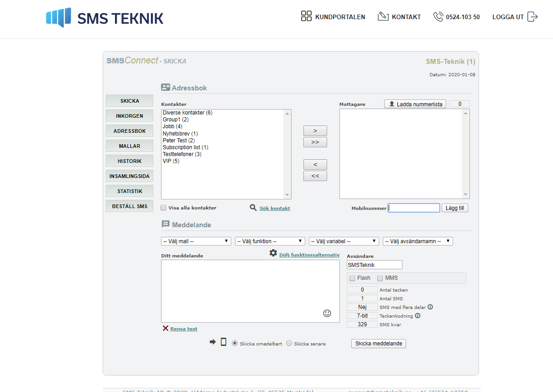This screenshot has height=392, width=553.
Task: Click the Sök kontakt link
Action: (275, 208)
